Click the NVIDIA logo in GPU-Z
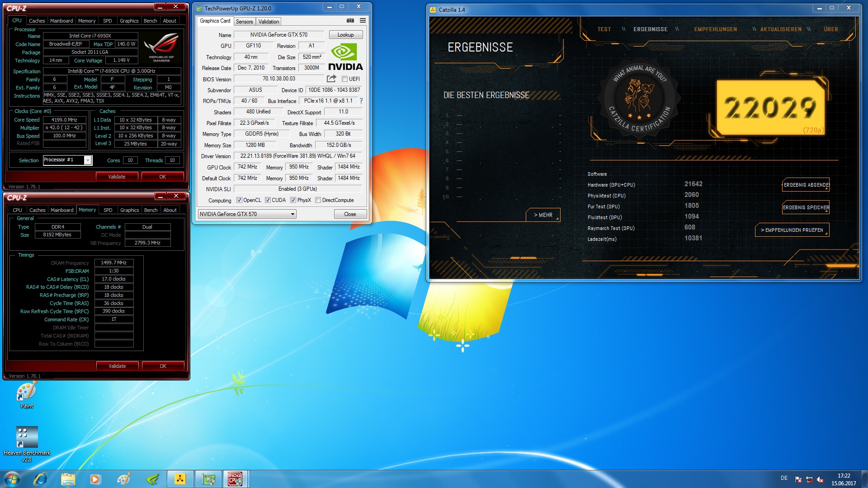Viewport: 868px width, 488px height. 345,57
